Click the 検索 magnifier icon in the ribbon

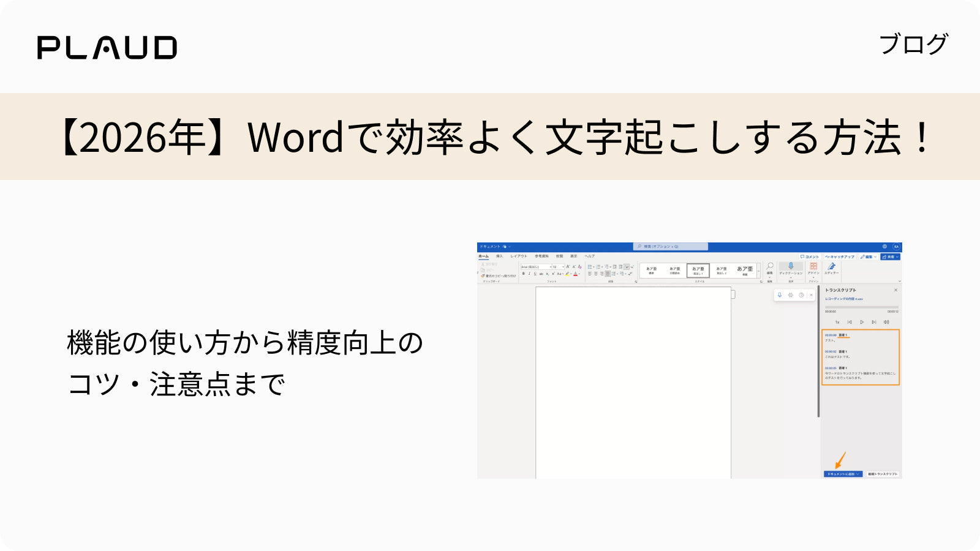tap(770, 265)
